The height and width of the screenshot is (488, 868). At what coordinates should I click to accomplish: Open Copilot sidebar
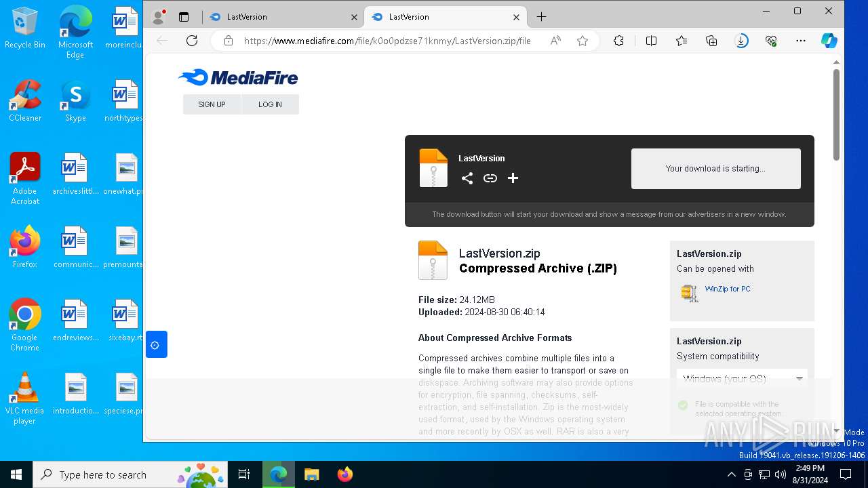[x=829, y=41]
